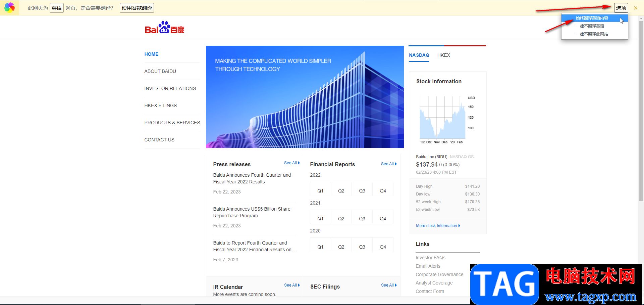
Task: Open See All for Press releases
Action: 291,163
